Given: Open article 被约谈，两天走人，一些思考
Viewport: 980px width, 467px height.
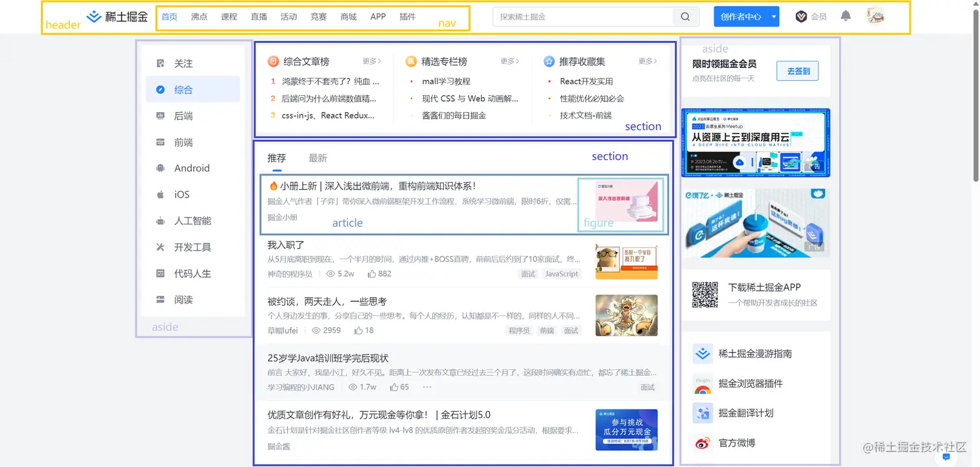Looking at the screenshot, I should (x=327, y=301).
